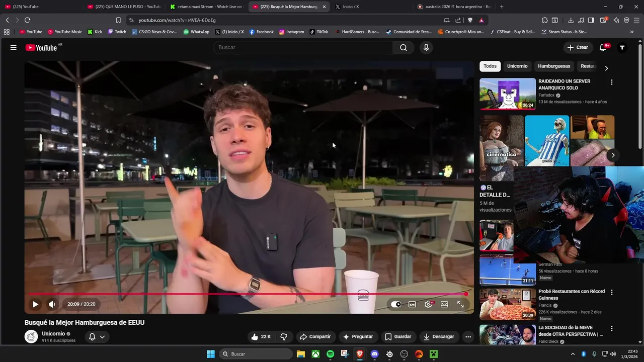Focus the YouTube Buscar search field
The image size is (644, 362).
pyautogui.click(x=303, y=47)
